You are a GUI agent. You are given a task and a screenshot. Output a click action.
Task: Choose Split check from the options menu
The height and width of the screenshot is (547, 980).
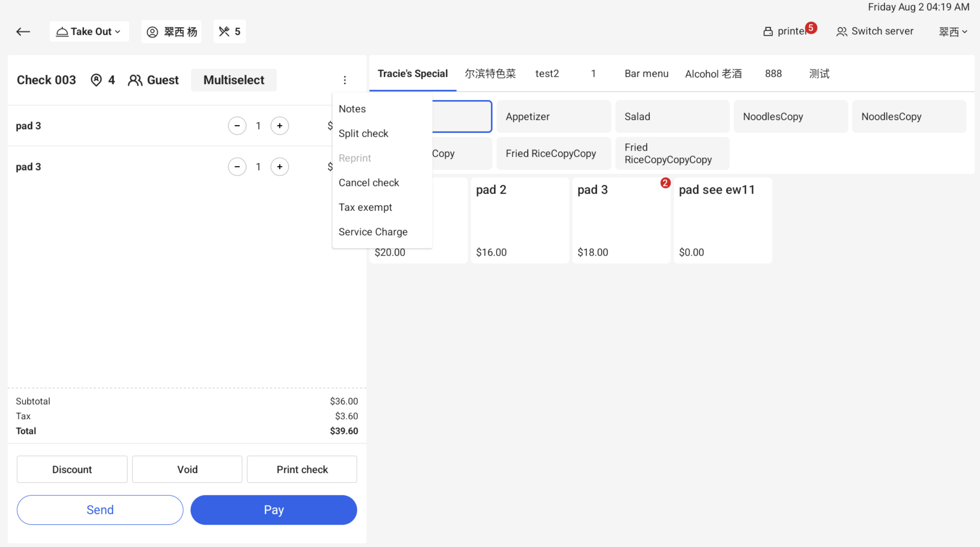click(x=363, y=133)
